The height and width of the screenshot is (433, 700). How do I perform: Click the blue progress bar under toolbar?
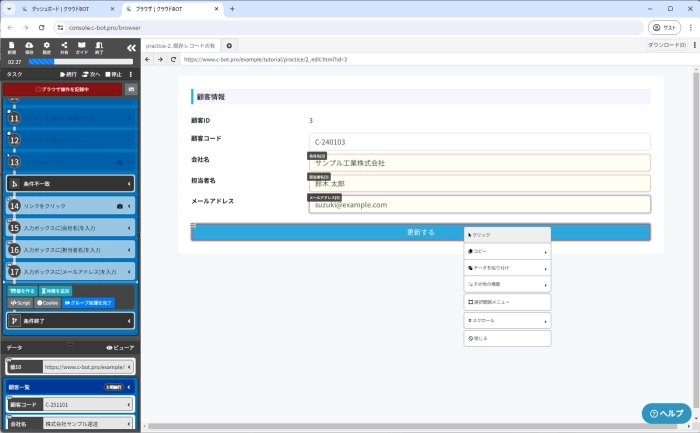[x=82, y=61]
